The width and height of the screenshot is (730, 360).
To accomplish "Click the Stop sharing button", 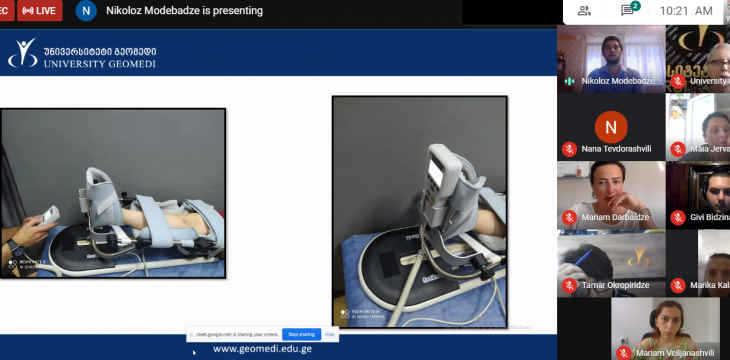I will (301, 334).
